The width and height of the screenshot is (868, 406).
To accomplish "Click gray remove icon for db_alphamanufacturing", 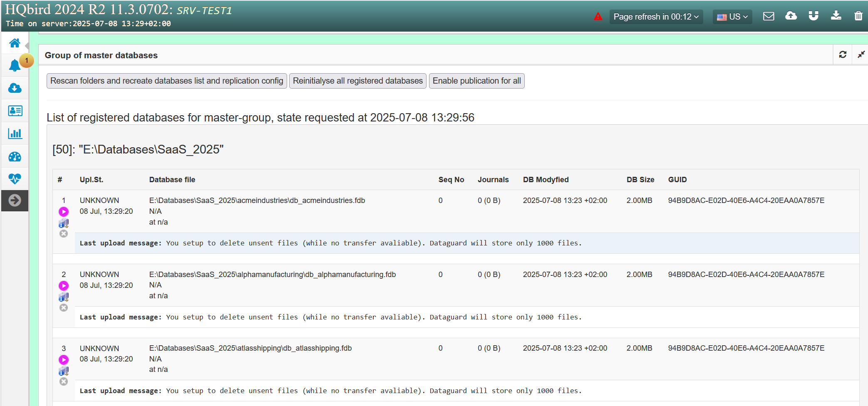I will click(64, 308).
